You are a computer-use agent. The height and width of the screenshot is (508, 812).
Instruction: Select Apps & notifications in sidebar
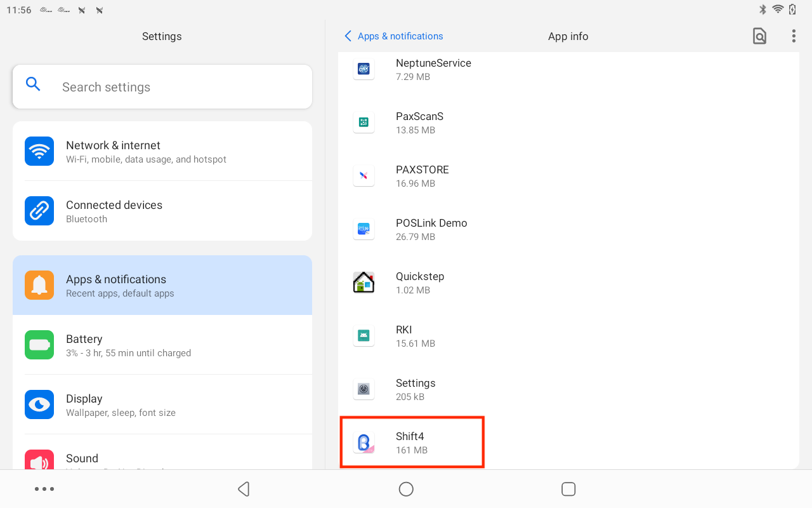click(162, 286)
